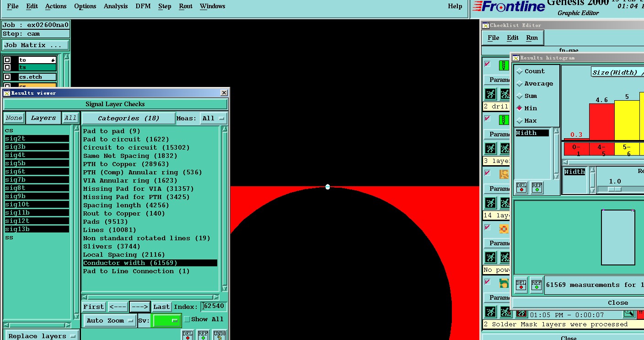Click the second green drill check icon
The width and height of the screenshot is (644, 340).
[504, 120]
